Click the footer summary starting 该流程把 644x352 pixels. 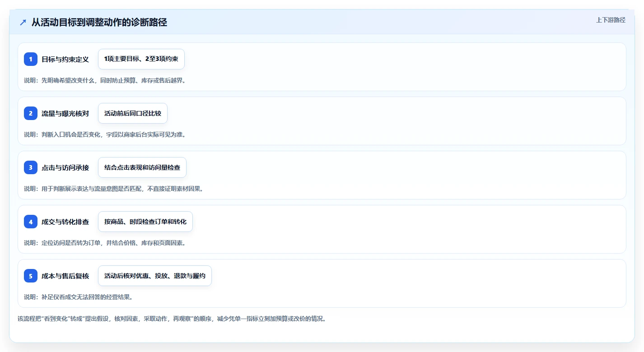pyautogui.click(x=172, y=319)
